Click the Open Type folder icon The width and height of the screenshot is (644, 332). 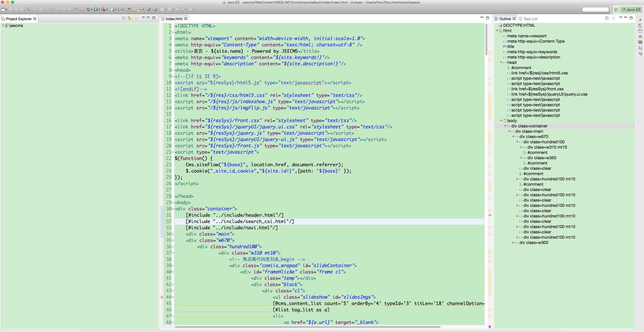(x=128, y=10)
